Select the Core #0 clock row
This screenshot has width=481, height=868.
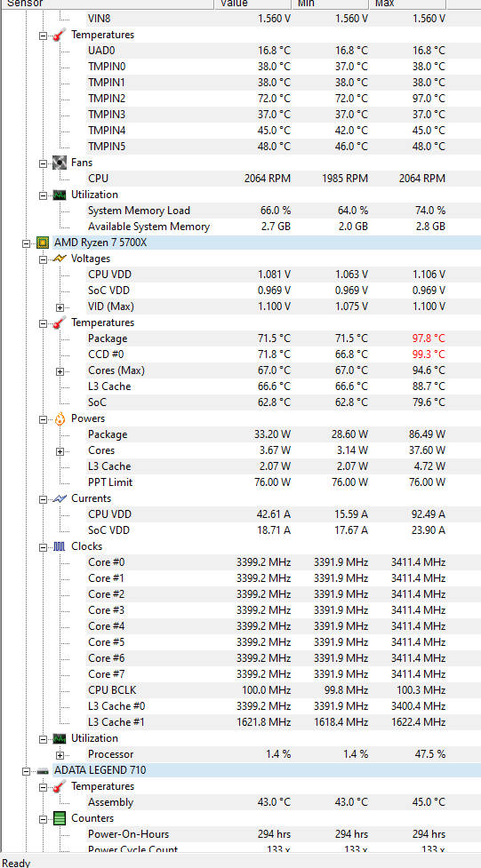click(266, 562)
